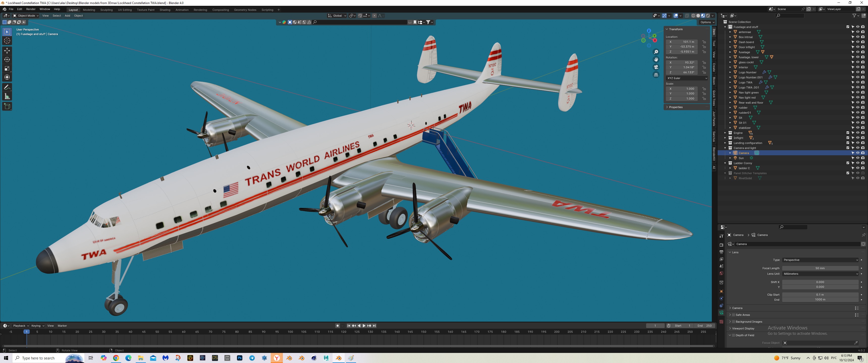This screenshot has width=868, height=363.
Task: Open the File menu
Action: point(11,9)
